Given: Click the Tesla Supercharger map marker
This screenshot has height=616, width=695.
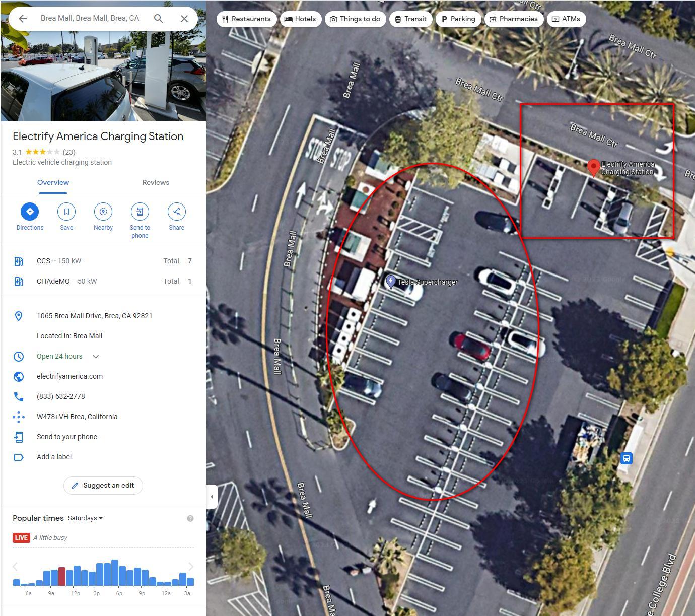Looking at the screenshot, I should (x=390, y=281).
